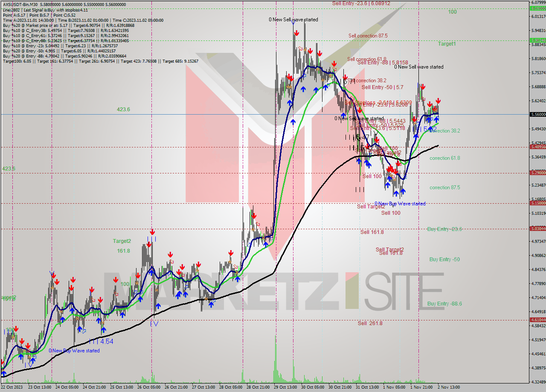Click the 'Buy Entry -88.6' label

click(444, 304)
